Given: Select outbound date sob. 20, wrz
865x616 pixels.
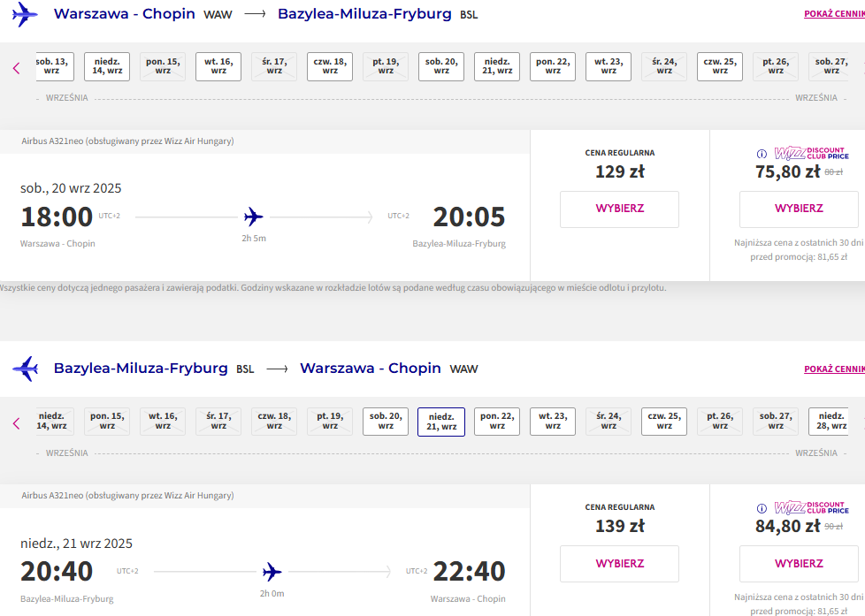Looking at the screenshot, I should (441, 67).
